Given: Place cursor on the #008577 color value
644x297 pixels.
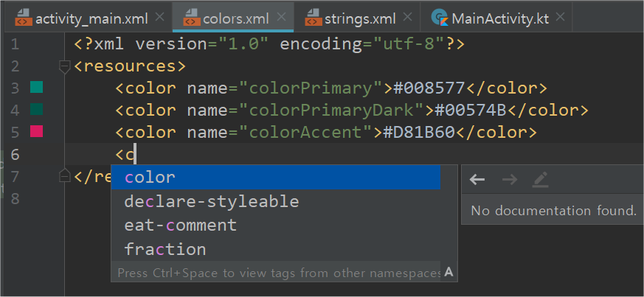Looking at the screenshot, I should (429, 88).
